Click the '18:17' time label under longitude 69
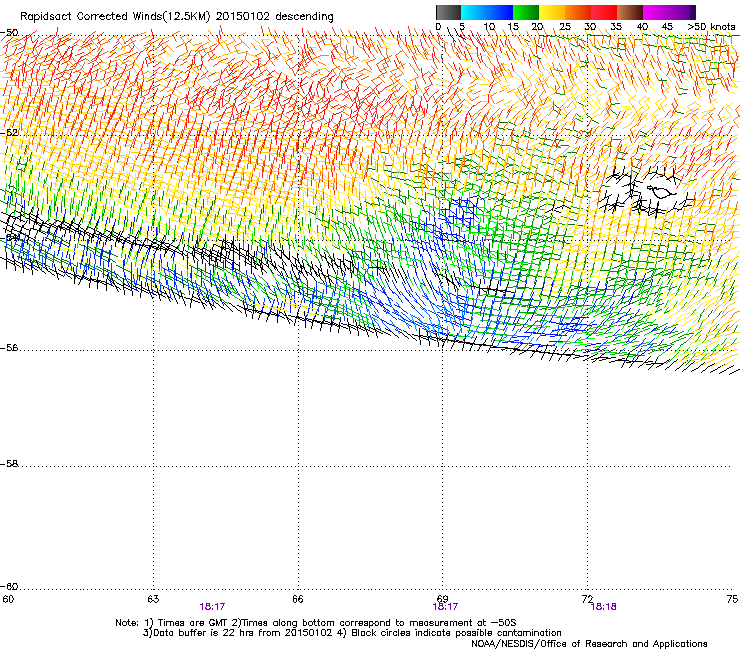This screenshot has width=740, height=650. click(x=445, y=607)
